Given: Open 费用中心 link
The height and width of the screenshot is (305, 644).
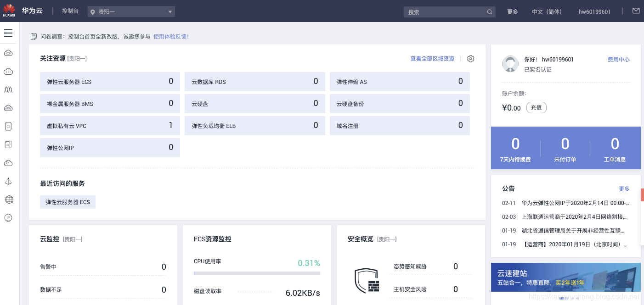Looking at the screenshot, I should [619, 60].
